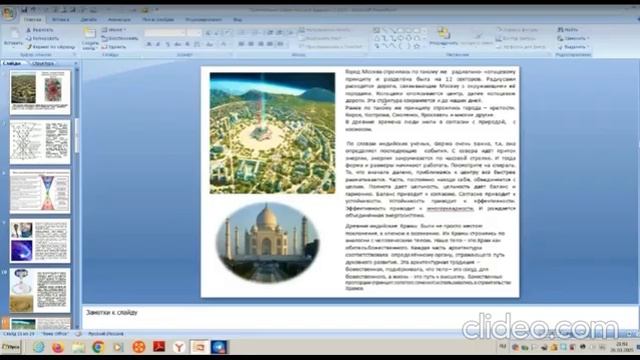Toggle align text left

click(241, 44)
